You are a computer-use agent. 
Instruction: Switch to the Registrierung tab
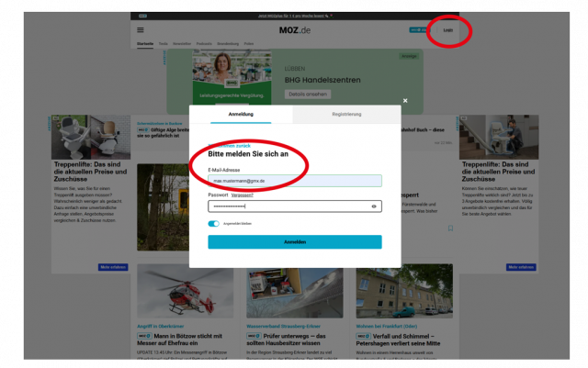[x=346, y=115]
